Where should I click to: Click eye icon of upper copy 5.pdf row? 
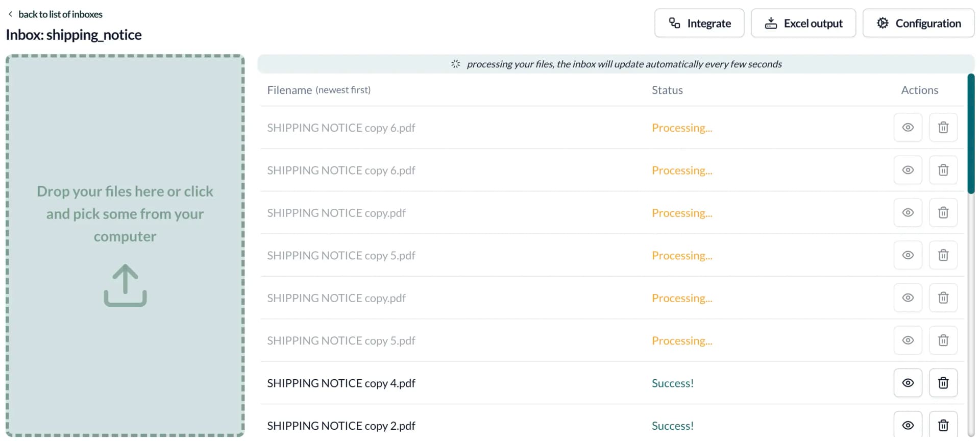pyautogui.click(x=908, y=255)
